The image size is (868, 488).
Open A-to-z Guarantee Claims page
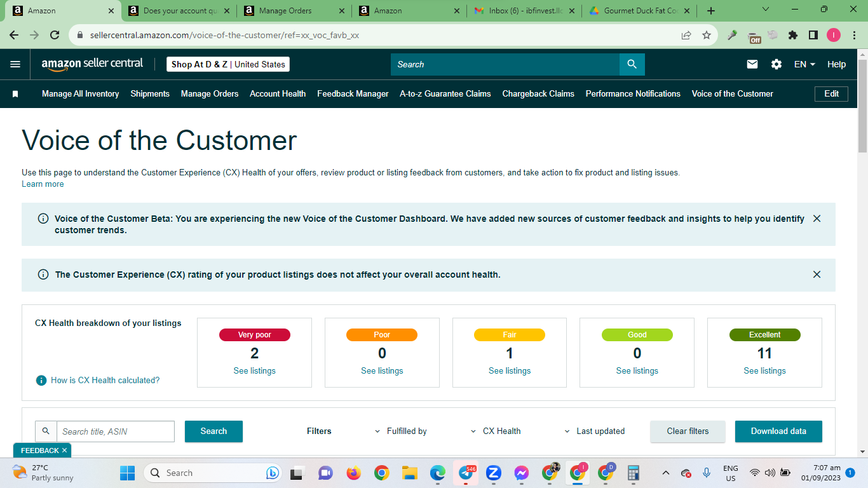pyautogui.click(x=445, y=94)
